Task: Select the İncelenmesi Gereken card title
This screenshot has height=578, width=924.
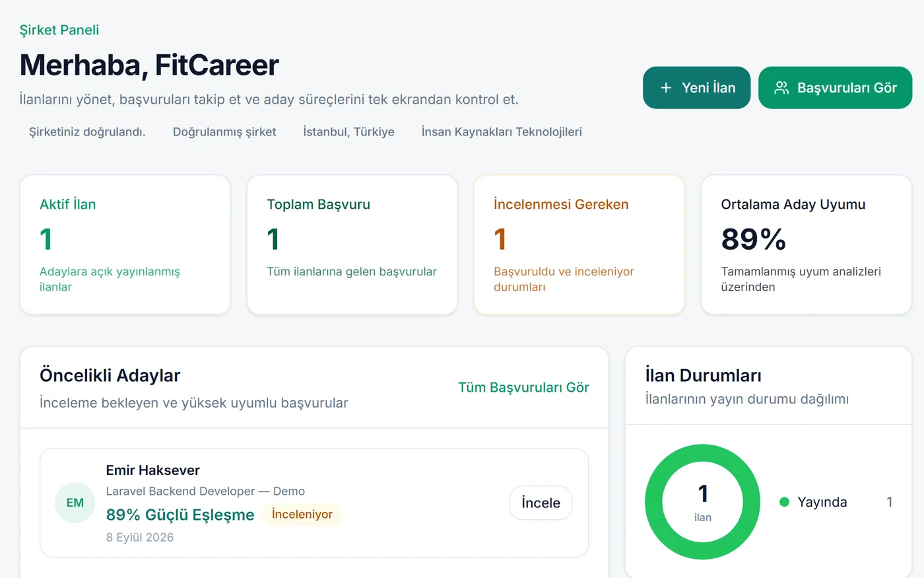Action: coord(561,205)
